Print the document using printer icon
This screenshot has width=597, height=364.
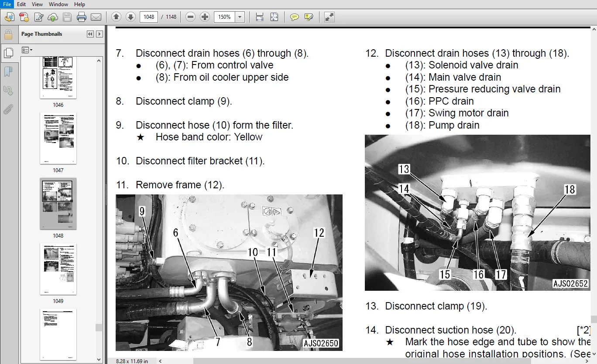tap(82, 17)
